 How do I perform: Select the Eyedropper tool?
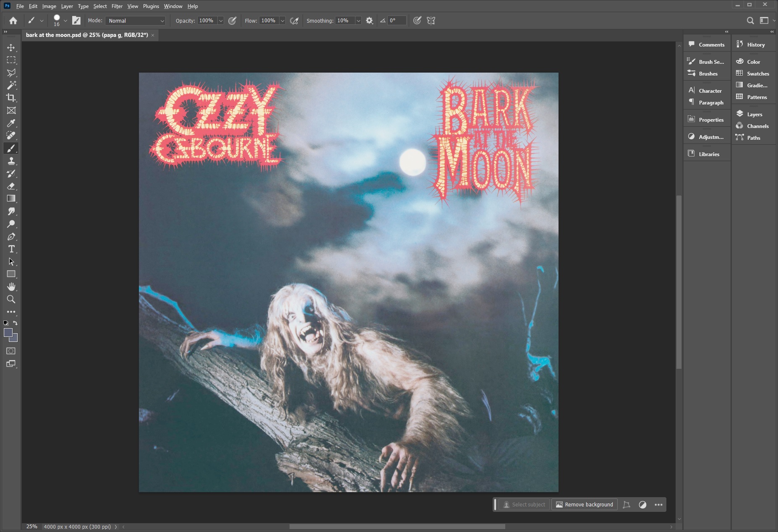11,123
